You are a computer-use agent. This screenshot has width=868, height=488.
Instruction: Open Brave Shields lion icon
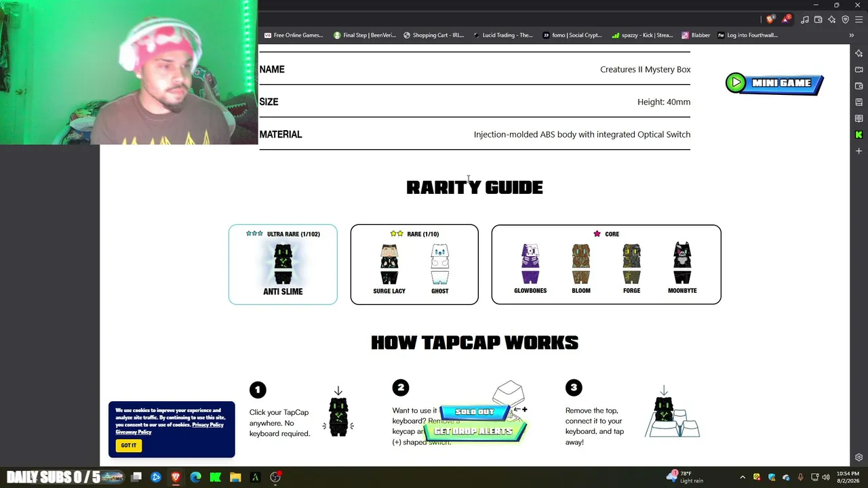tap(770, 20)
